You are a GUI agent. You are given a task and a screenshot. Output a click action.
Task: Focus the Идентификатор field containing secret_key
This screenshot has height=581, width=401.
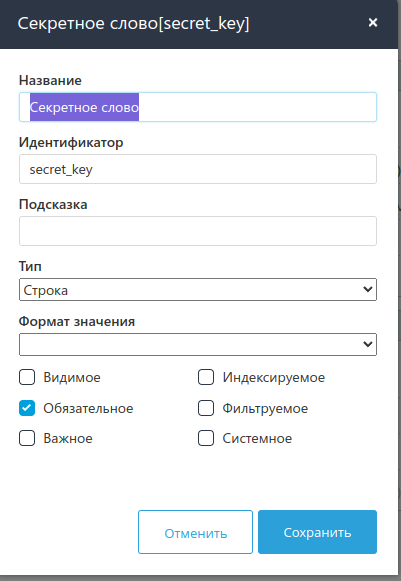[198, 169]
